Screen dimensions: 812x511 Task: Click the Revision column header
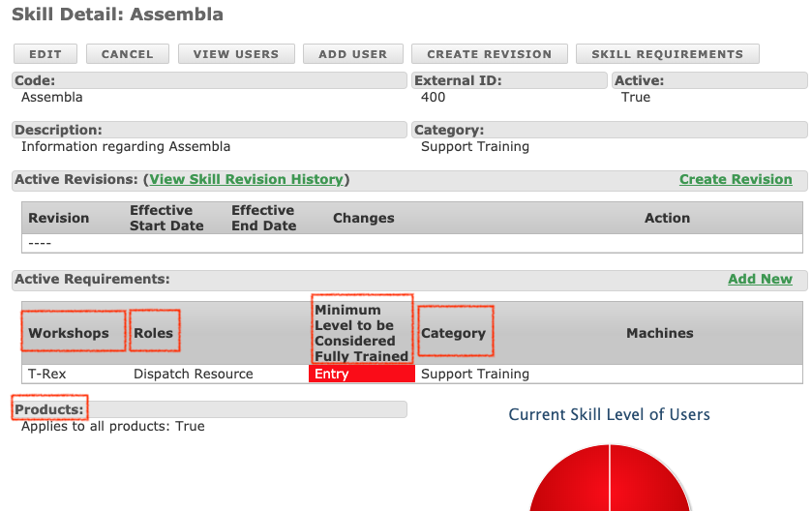(x=58, y=218)
